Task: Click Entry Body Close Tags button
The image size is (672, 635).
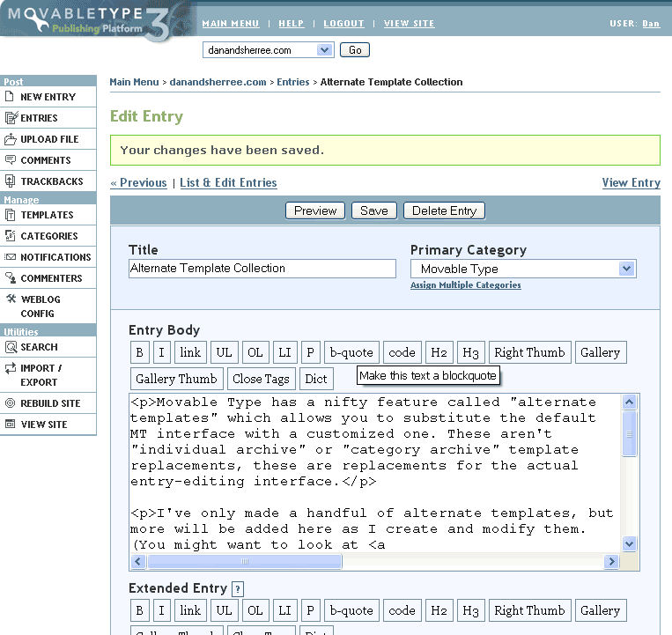Action: (x=261, y=379)
